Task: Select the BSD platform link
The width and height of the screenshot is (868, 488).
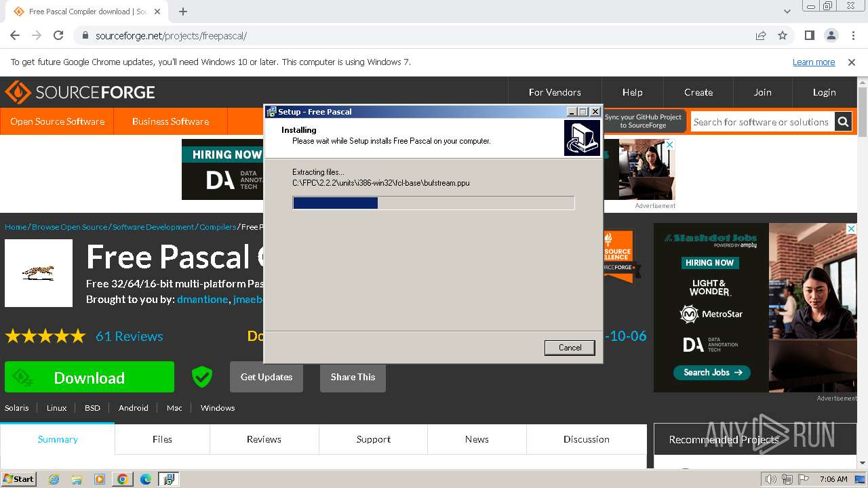Action: tap(92, 408)
